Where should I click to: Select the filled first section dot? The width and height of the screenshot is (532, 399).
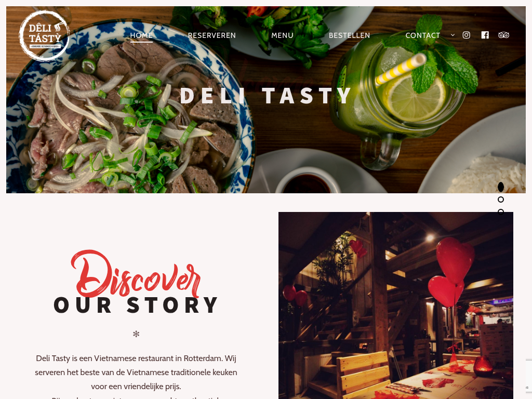[x=501, y=187]
